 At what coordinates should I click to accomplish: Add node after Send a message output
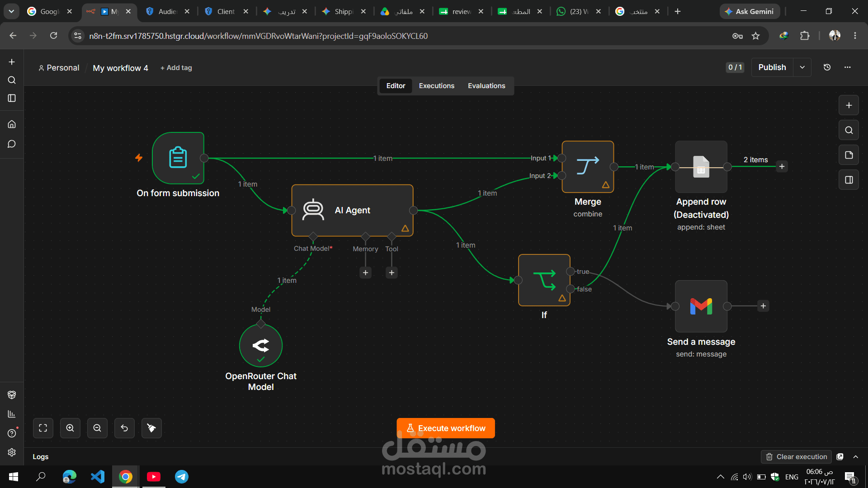pos(763,306)
